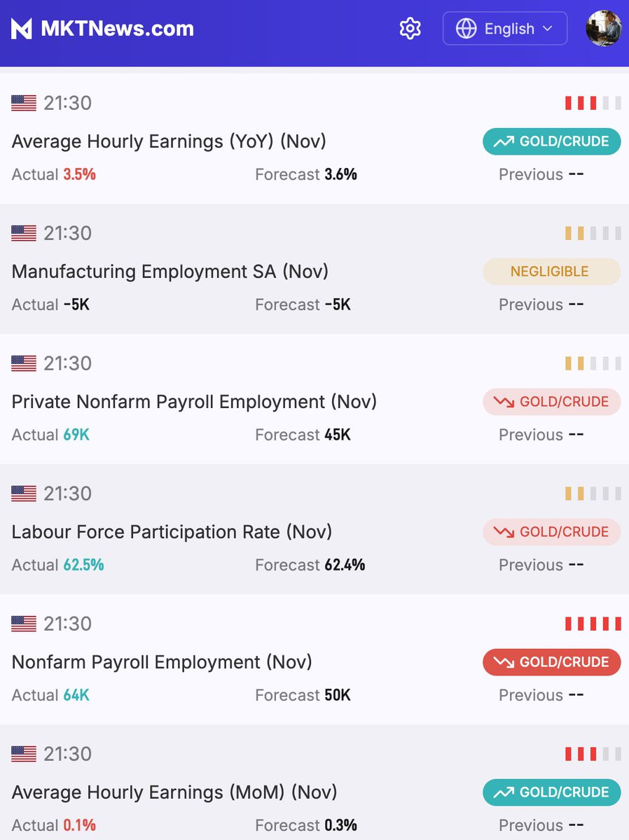The image size is (629, 840).
Task: Click the chevron beside English
Action: coord(548,29)
